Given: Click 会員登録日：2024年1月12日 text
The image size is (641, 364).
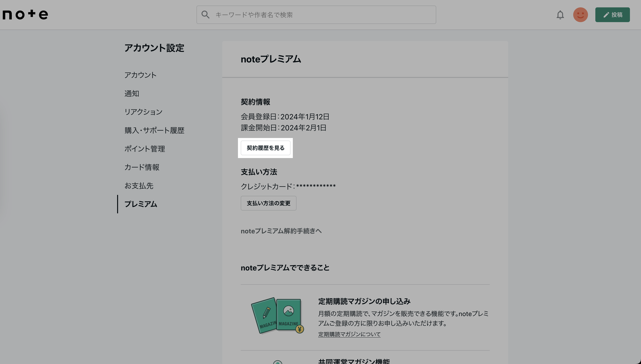Looking at the screenshot, I should (285, 117).
